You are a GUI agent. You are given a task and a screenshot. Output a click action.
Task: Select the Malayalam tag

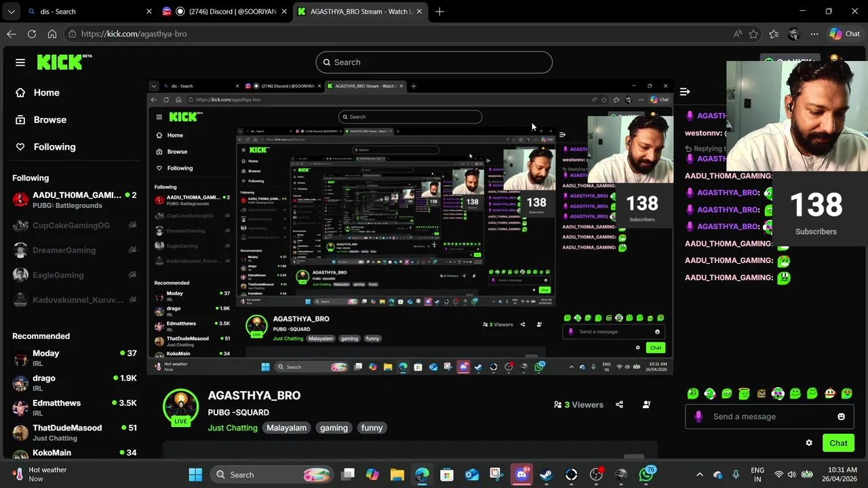tap(286, 428)
